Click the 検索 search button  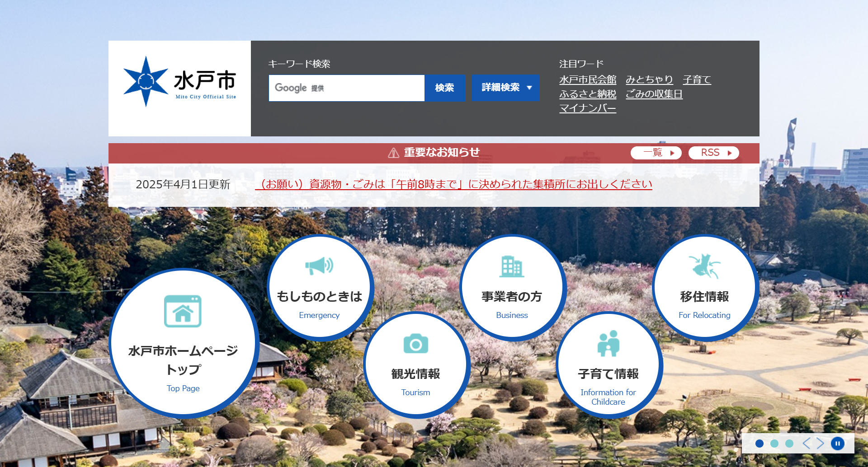click(444, 88)
